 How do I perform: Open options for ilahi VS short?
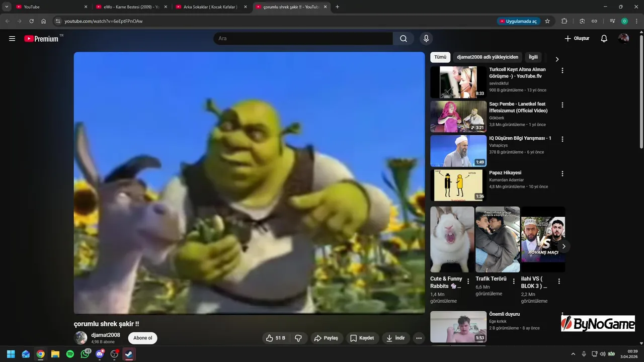pos(559,282)
